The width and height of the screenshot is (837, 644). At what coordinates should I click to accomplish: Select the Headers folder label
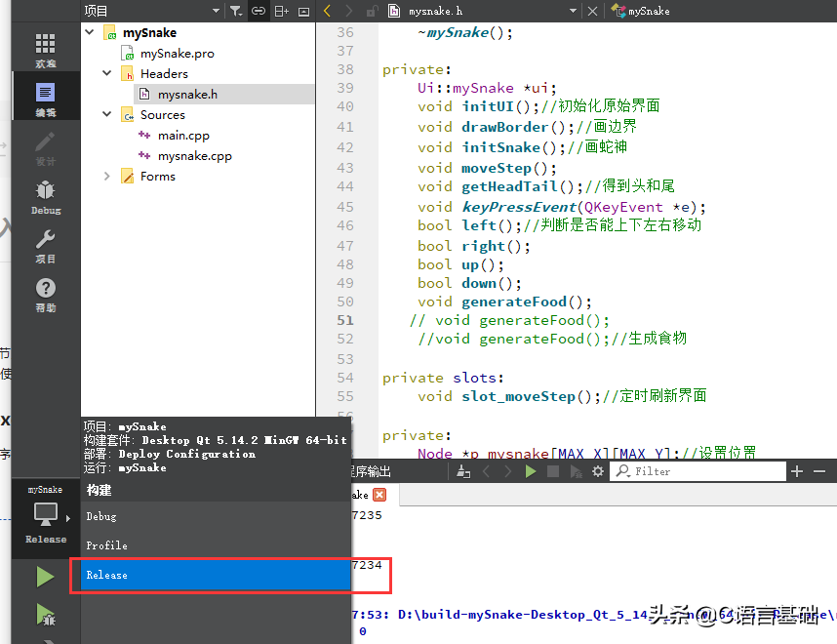(164, 74)
